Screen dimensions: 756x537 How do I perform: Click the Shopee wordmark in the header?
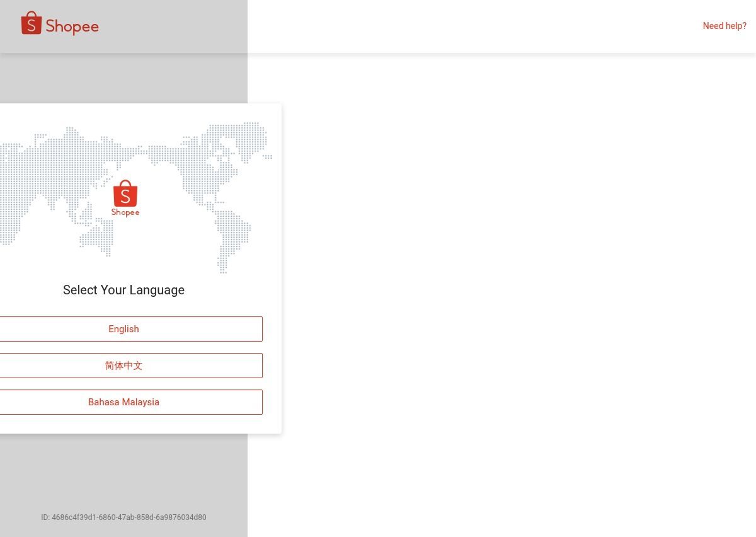click(72, 27)
